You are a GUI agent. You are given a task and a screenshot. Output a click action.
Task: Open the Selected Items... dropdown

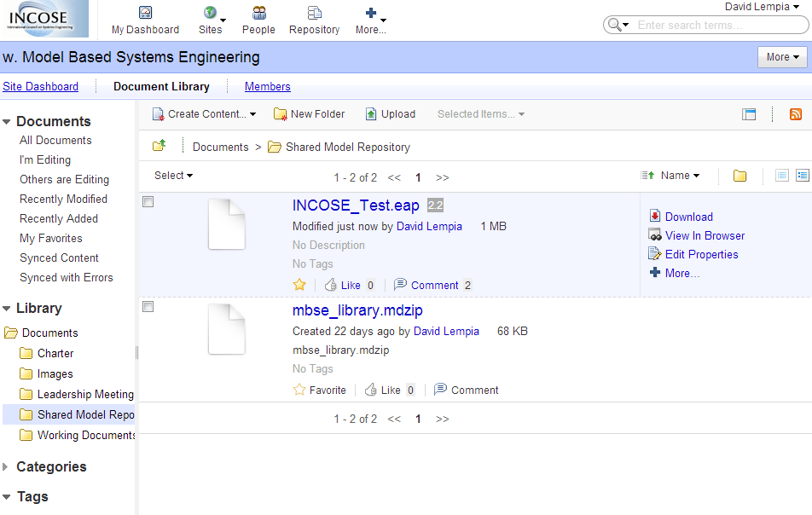[481, 114]
